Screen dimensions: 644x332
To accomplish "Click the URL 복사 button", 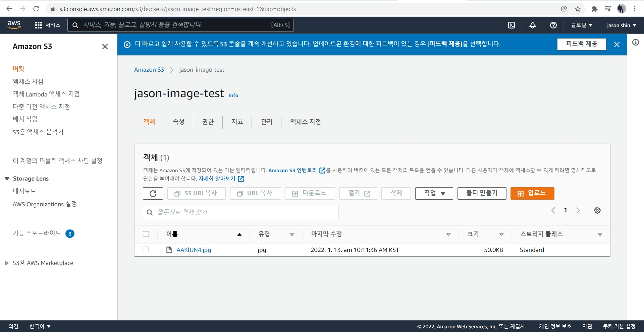I will (x=256, y=193).
